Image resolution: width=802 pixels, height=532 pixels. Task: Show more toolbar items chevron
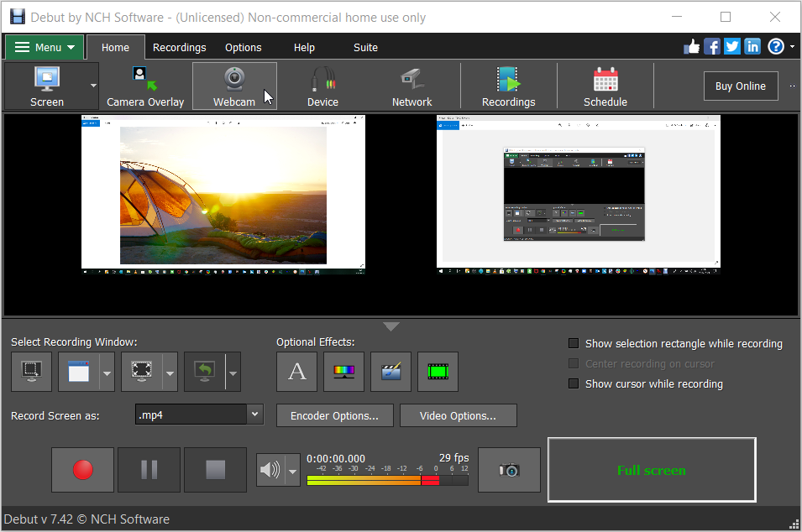coord(792,86)
